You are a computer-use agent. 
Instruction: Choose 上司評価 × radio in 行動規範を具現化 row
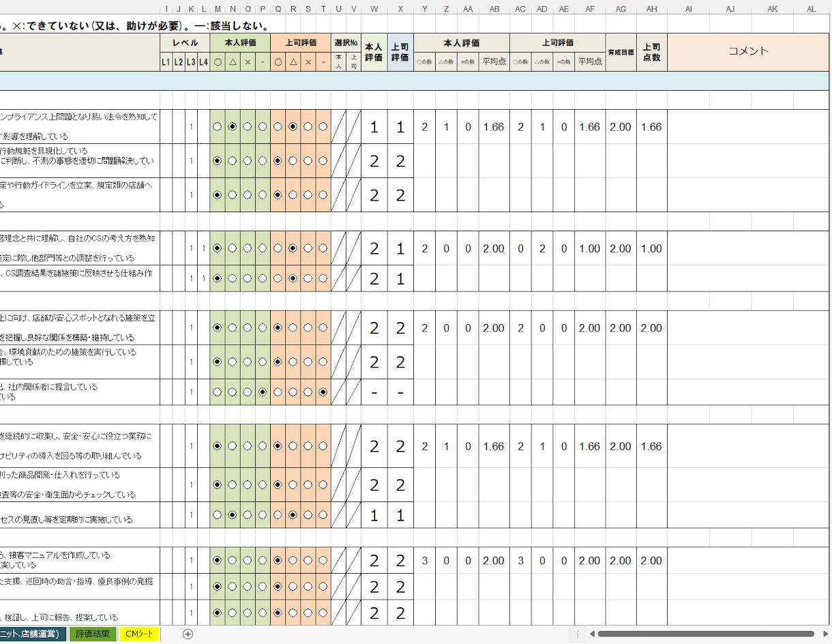pyautogui.click(x=308, y=161)
